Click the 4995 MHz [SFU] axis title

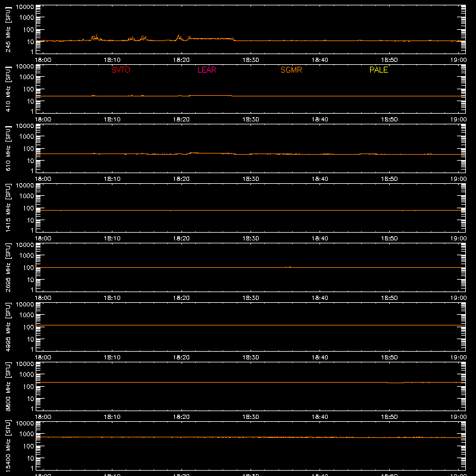(x=8, y=327)
